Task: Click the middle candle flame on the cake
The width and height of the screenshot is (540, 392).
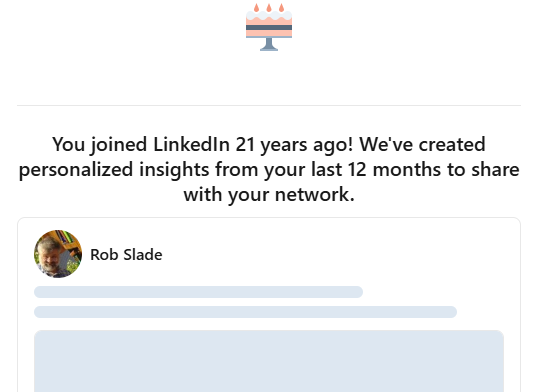Action: (269, 8)
